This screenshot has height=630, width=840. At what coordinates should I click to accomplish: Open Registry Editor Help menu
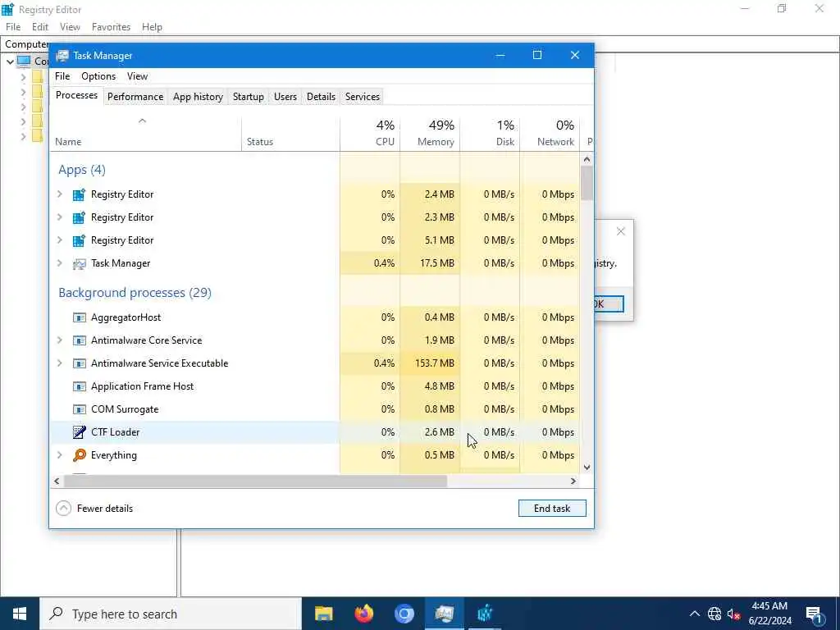click(x=152, y=27)
